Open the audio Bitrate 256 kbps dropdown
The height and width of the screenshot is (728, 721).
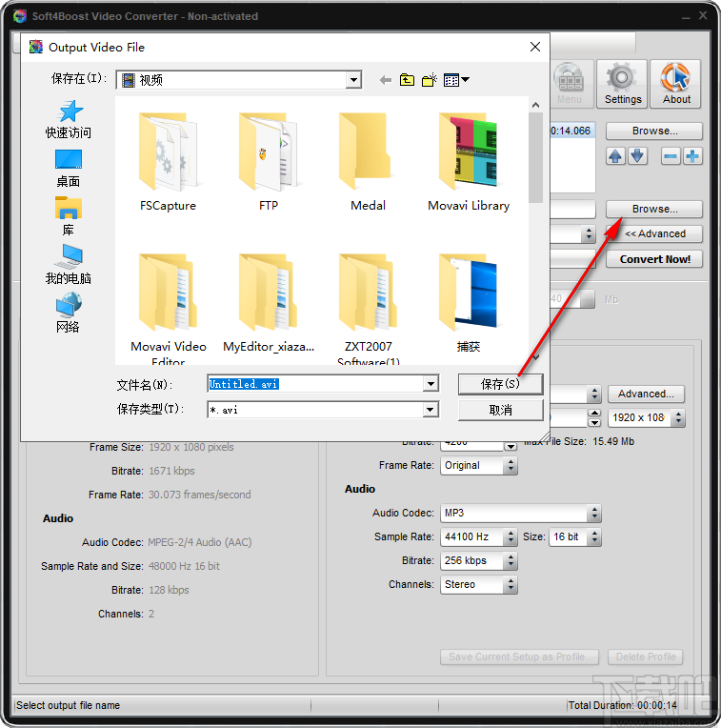[510, 561]
